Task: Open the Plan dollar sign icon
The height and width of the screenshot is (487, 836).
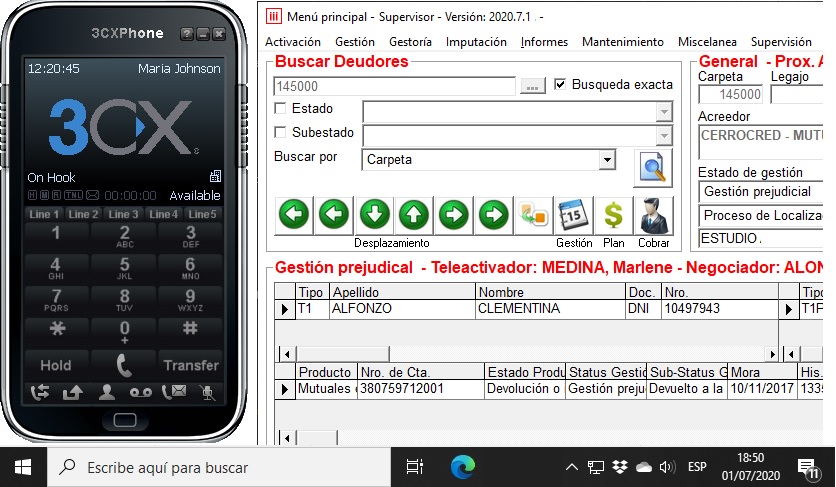Action: (613, 215)
